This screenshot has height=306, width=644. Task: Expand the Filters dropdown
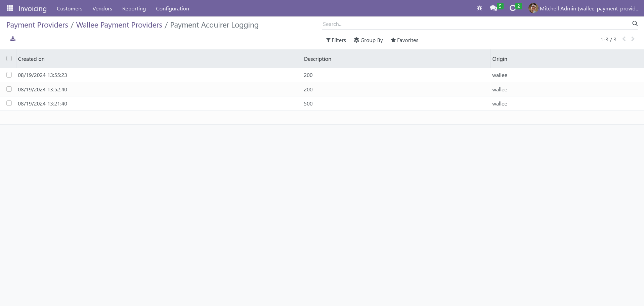(x=336, y=40)
